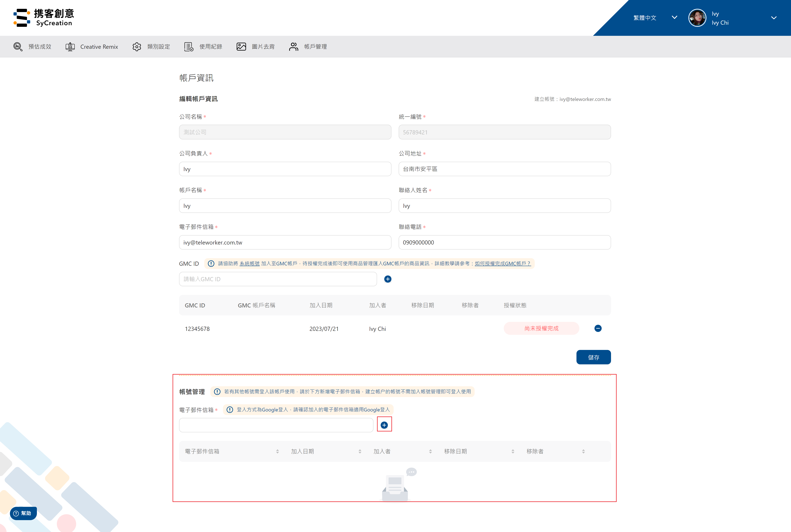Screen dimensions: 791x532
Task: Click the 圖片去背 image icon
Action: (x=241, y=46)
